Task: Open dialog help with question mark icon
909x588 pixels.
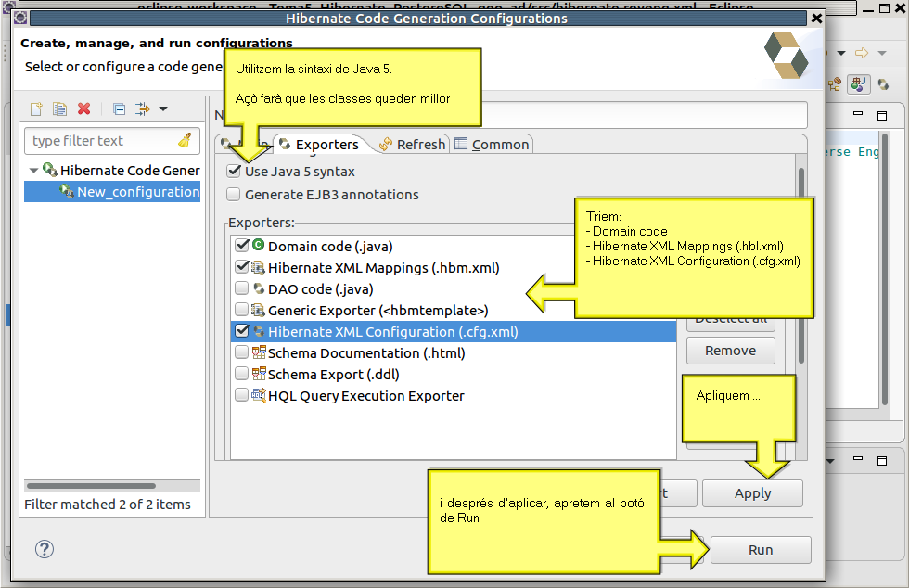Action: pyautogui.click(x=45, y=548)
